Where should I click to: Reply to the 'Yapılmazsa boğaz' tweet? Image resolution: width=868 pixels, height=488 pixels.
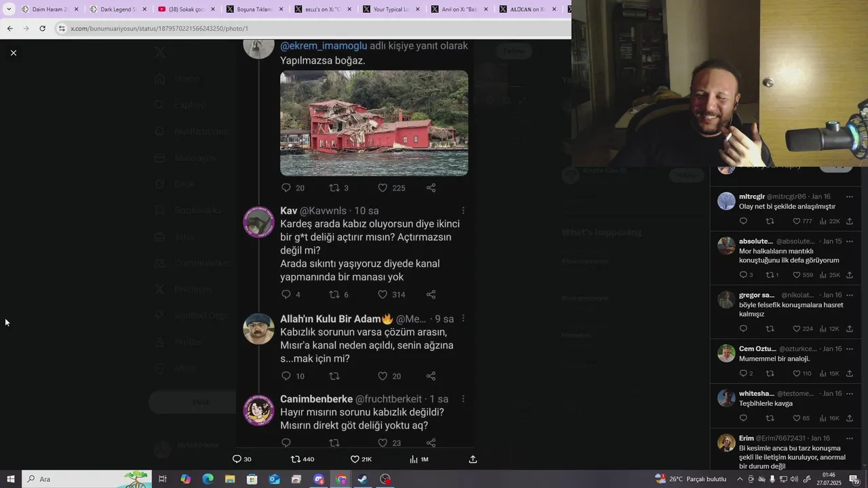286,188
